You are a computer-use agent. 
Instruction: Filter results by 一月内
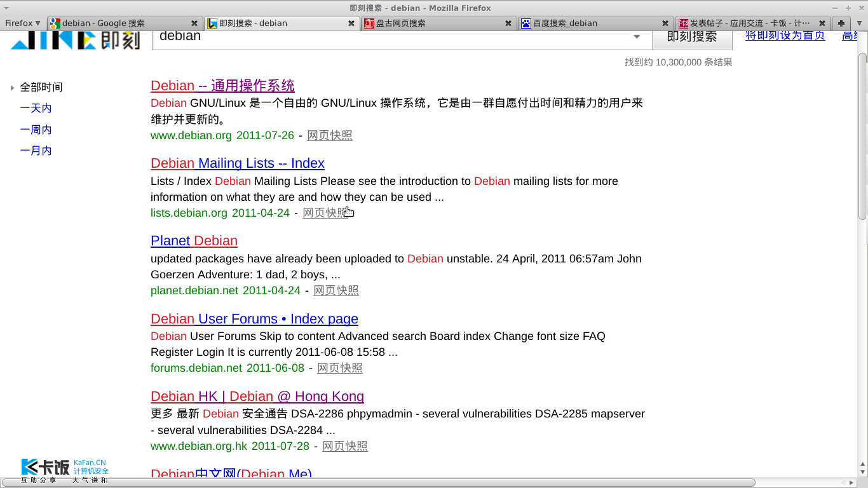pyautogui.click(x=36, y=151)
